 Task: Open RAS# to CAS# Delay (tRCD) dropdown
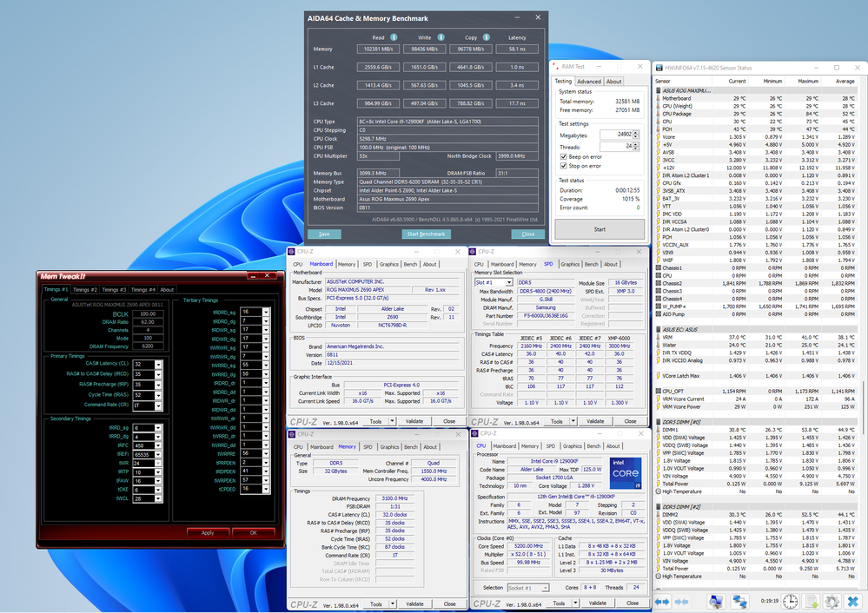click(158, 374)
